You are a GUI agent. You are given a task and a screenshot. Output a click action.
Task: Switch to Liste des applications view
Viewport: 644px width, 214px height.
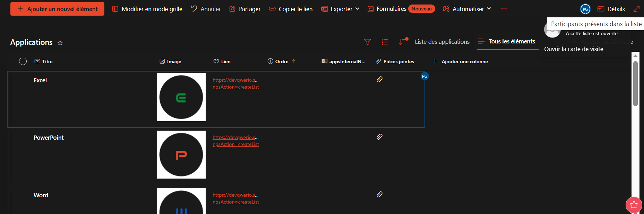click(x=442, y=42)
